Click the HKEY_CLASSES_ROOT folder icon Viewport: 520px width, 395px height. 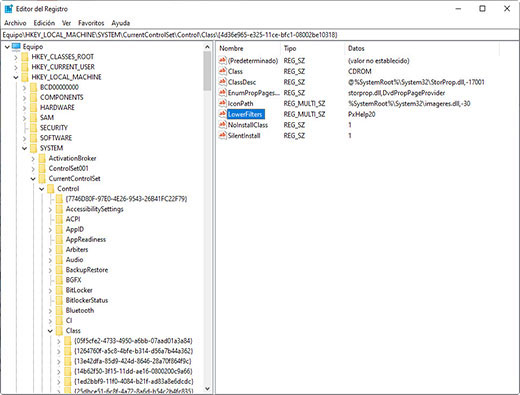(x=25, y=57)
